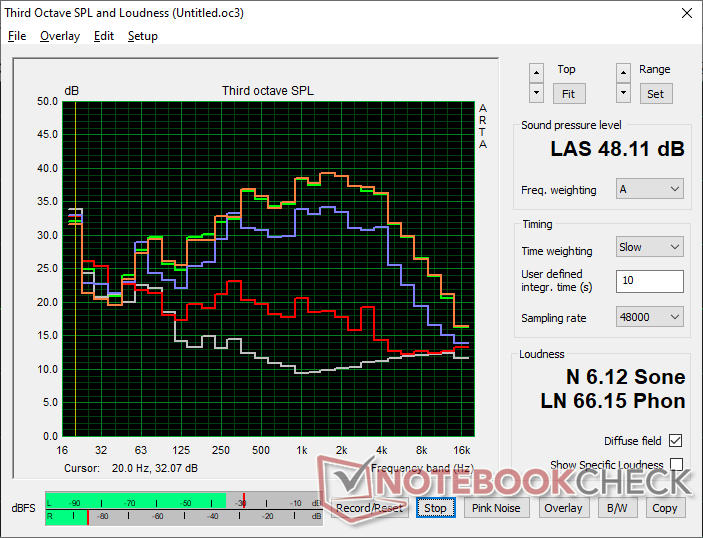
Task: Click the Pink Noise button
Action: click(496, 508)
